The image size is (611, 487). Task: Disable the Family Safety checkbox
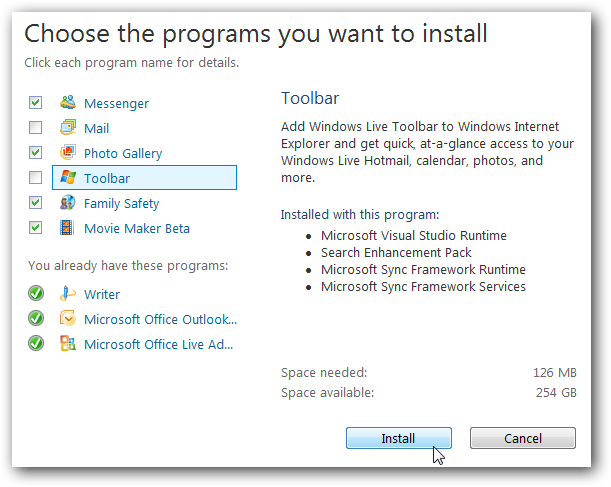click(36, 203)
